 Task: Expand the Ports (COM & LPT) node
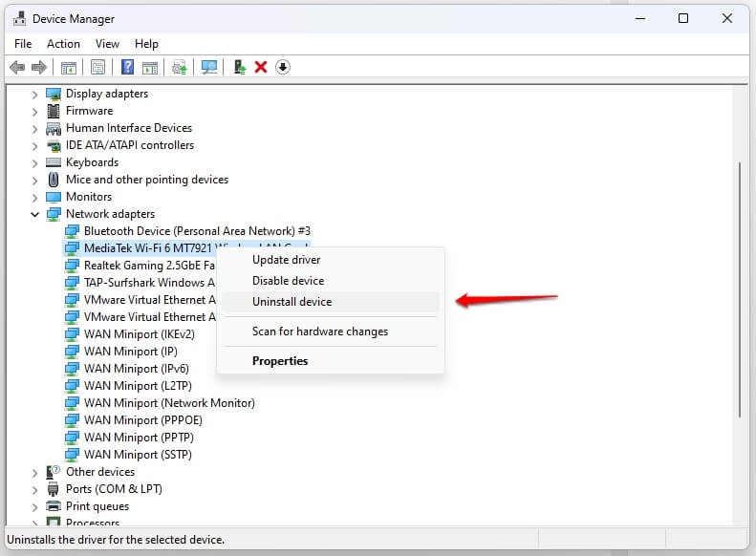[x=34, y=490]
